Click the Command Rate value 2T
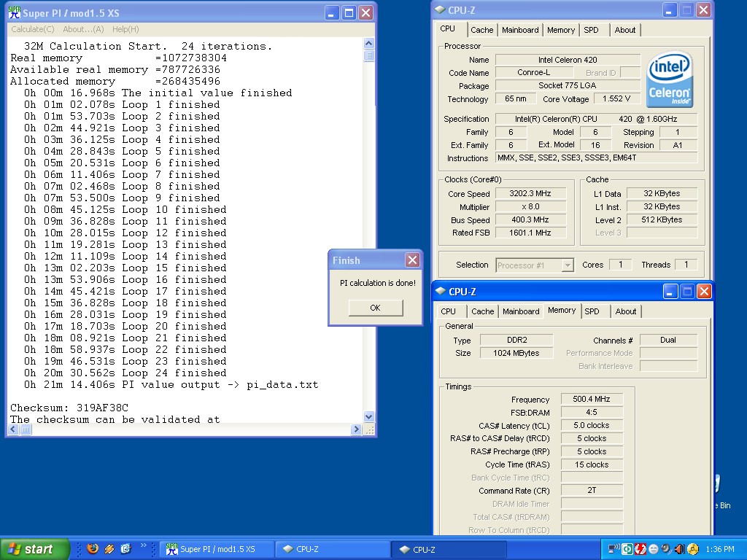Viewport: 747px width, 560px height. [x=591, y=490]
